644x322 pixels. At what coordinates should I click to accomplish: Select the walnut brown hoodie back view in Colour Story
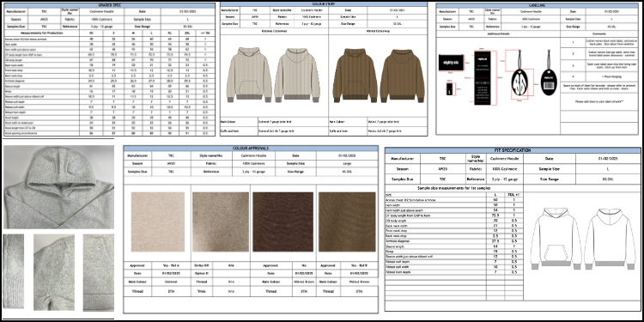click(403, 76)
